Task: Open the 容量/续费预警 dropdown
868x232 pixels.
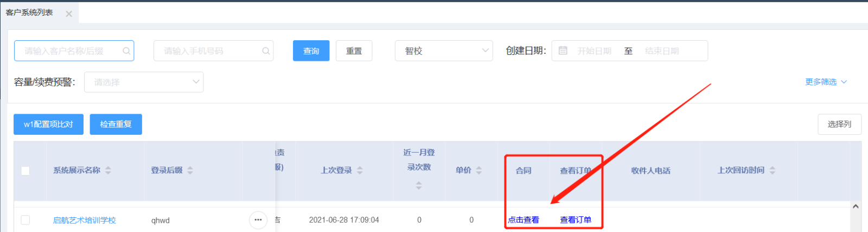Action: 144,82
